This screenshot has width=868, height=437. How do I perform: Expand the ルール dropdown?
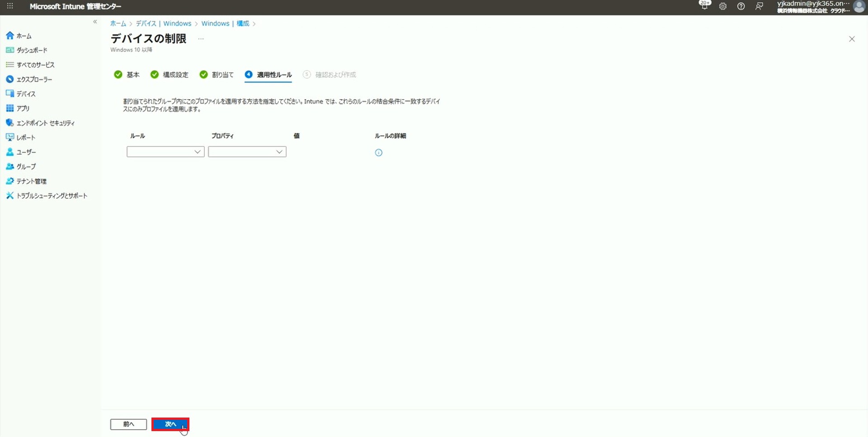[x=165, y=152]
